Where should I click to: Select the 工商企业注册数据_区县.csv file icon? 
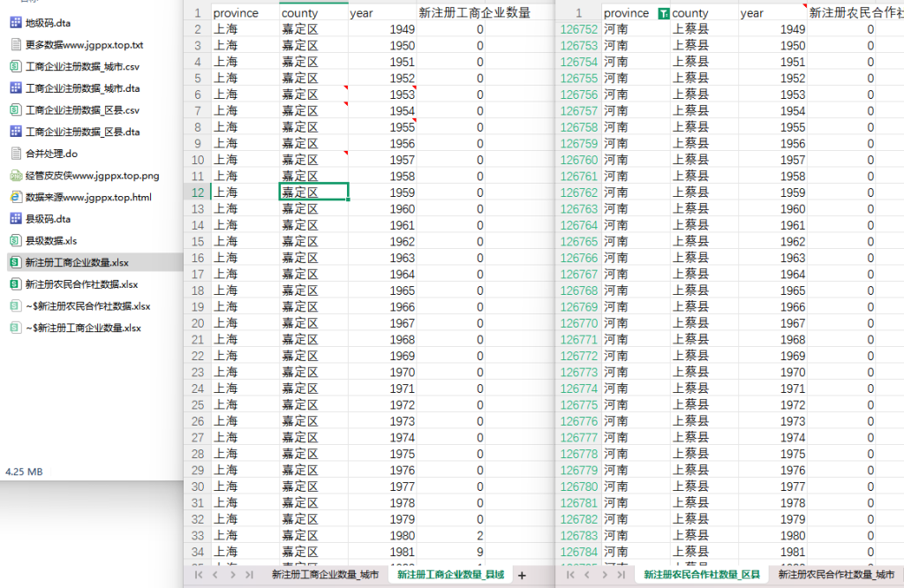[16, 110]
